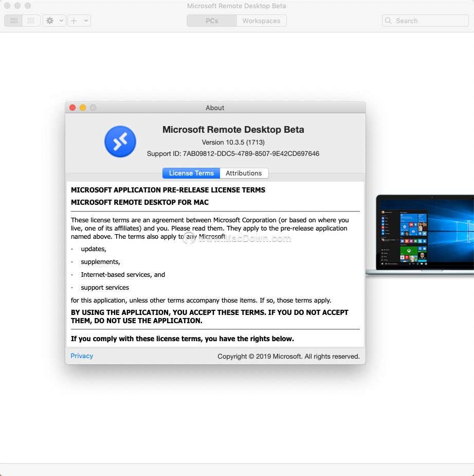Click the plus add icon
The height and width of the screenshot is (476, 474).
click(x=74, y=21)
